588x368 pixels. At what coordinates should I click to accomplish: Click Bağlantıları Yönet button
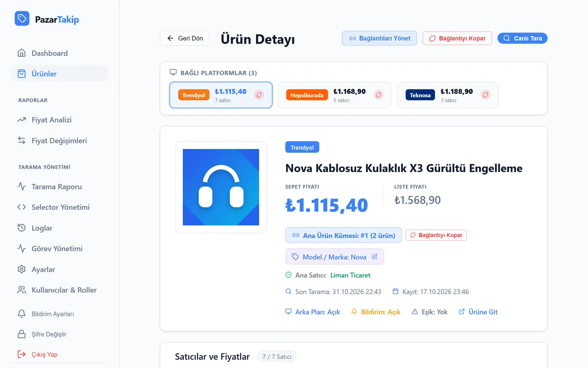379,38
